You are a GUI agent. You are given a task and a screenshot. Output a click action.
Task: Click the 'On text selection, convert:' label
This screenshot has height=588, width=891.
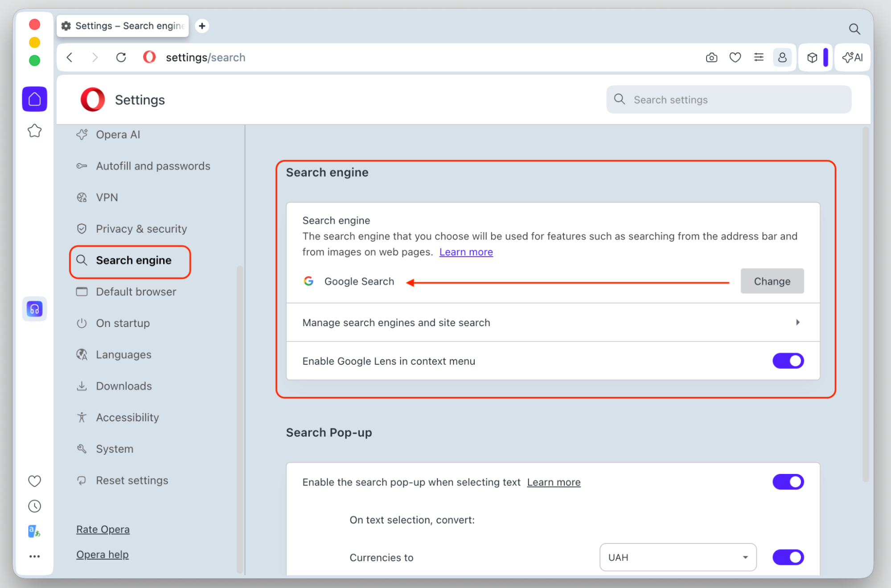(412, 520)
